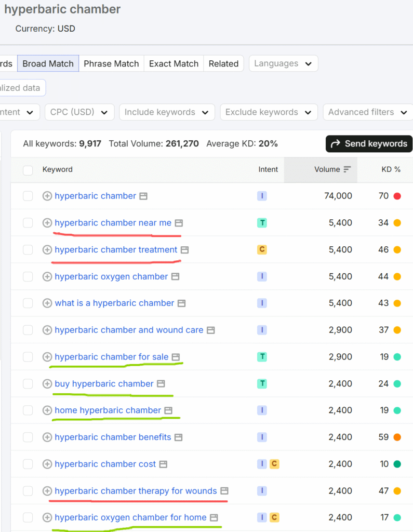Screen dimensions: 413x532
Task: Tick checkbox for 'hyperbaric chamber treatment'
Action: [x=28, y=250]
